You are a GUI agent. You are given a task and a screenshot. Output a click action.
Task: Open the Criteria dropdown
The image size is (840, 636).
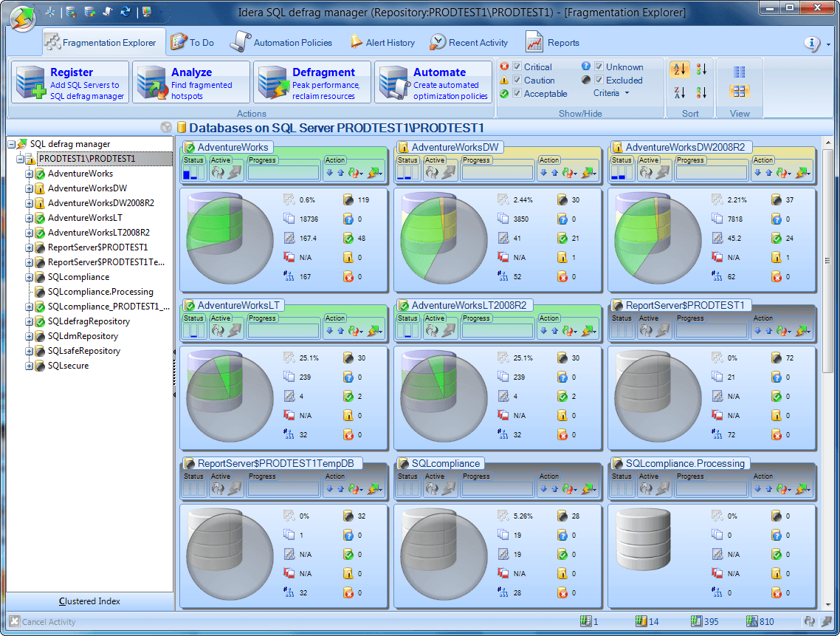(x=611, y=93)
